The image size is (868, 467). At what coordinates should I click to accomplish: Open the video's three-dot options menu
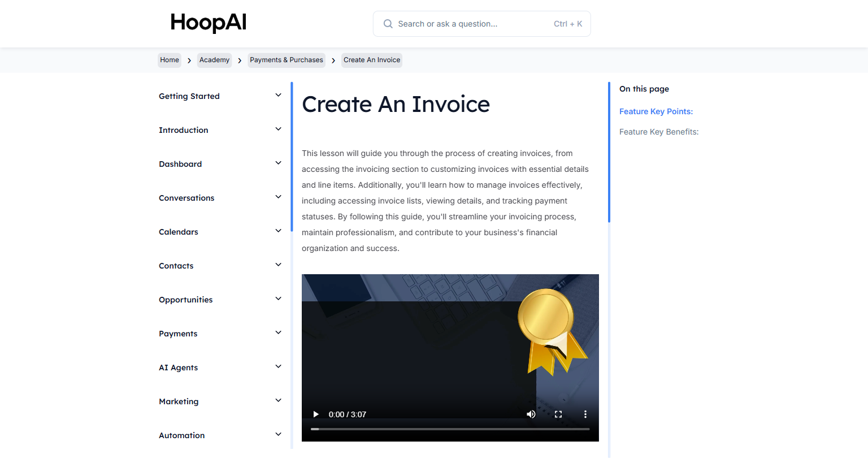pos(585,414)
